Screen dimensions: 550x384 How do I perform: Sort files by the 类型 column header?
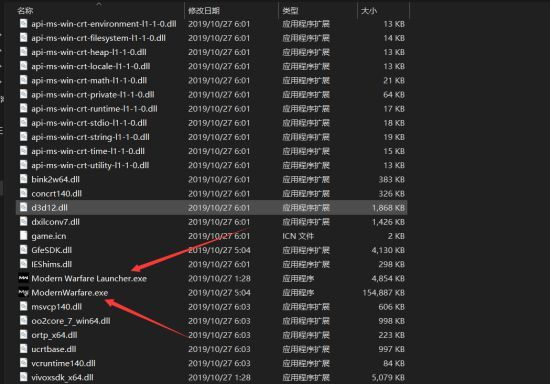[x=290, y=11]
